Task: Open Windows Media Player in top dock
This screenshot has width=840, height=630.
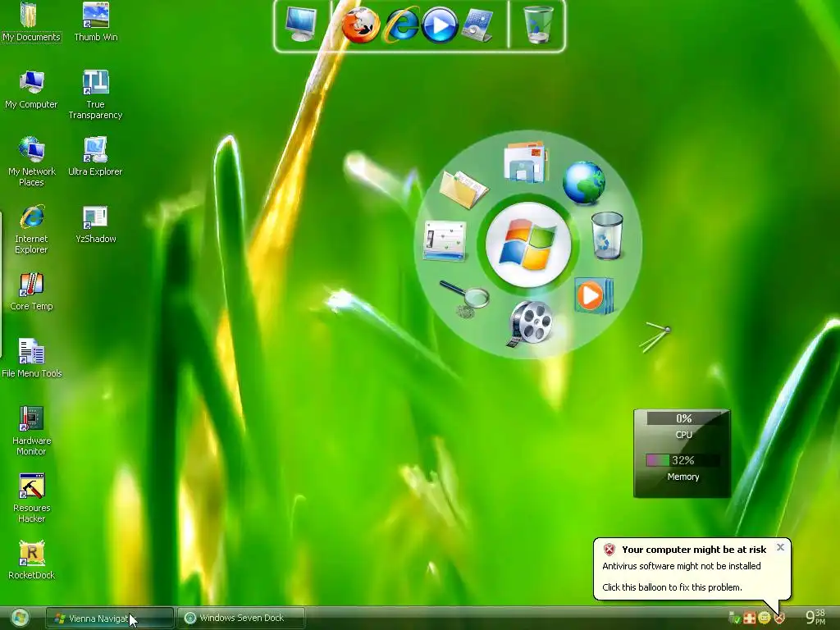Action: tap(440, 25)
